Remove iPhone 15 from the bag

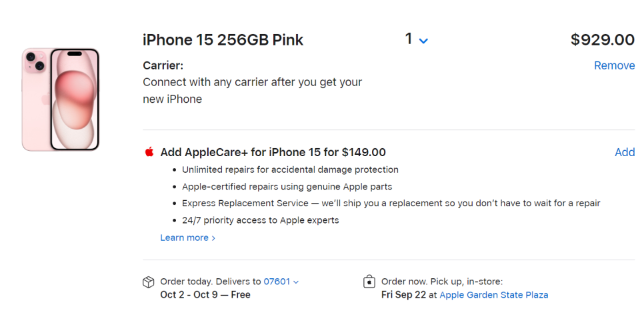[615, 65]
